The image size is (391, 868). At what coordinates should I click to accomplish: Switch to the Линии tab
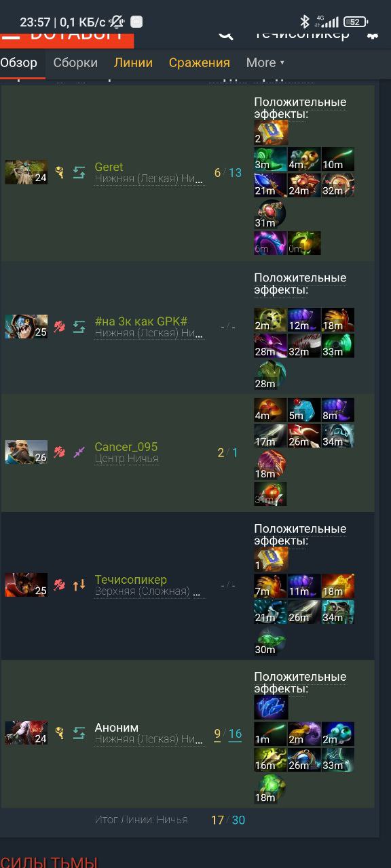[x=133, y=62]
